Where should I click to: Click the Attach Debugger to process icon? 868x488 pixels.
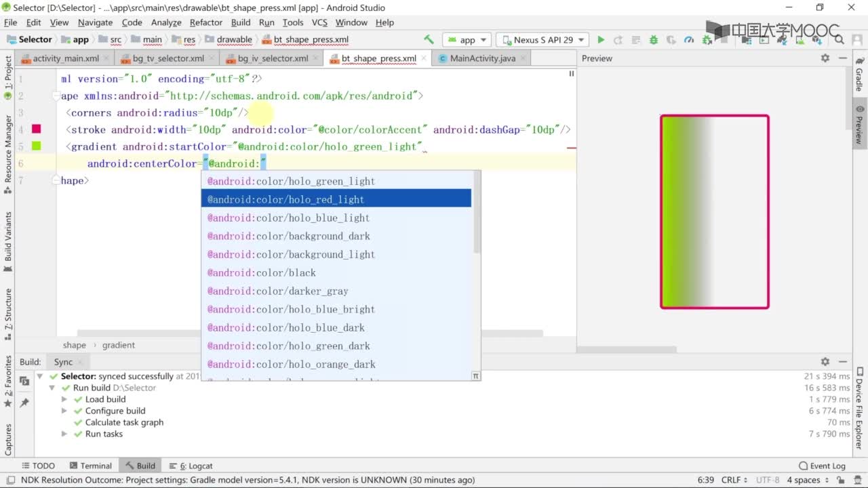click(707, 40)
